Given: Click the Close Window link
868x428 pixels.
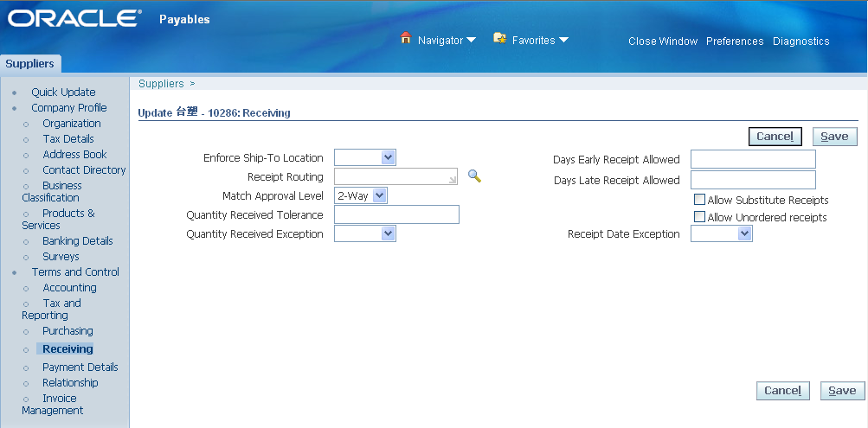Looking at the screenshot, I should pyautogui.click(x=663, y=42).
